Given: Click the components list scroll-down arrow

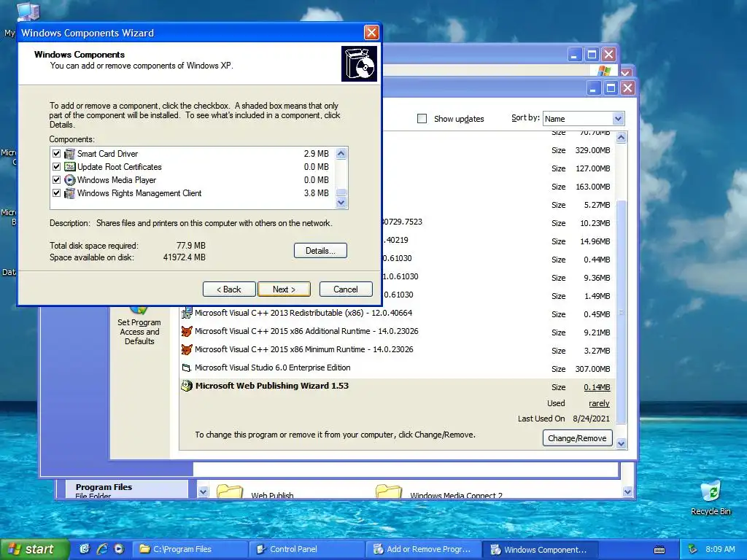Looking at the screenshot, I should point(341,203).
